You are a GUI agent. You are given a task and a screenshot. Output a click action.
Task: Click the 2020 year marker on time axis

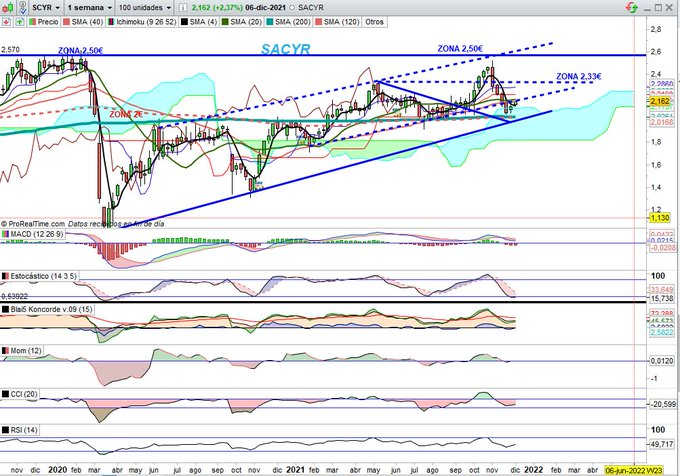pyautogui.click(x=57, y=470)
